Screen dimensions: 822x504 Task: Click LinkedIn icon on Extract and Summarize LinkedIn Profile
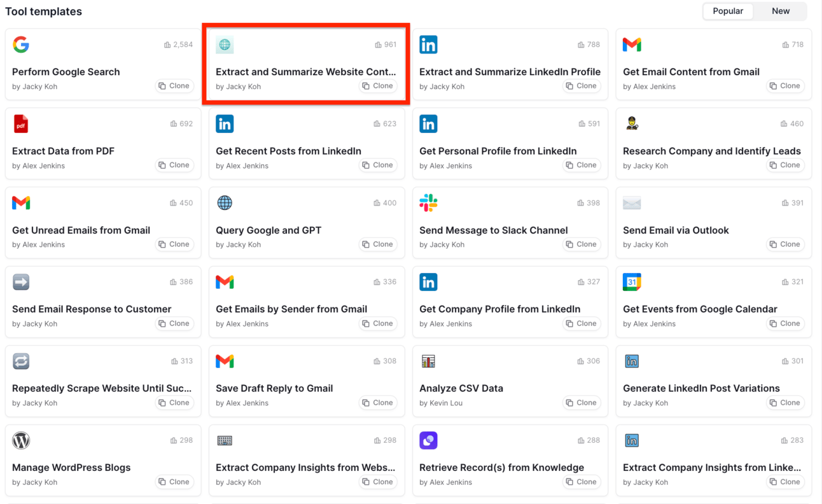(428, 45)
